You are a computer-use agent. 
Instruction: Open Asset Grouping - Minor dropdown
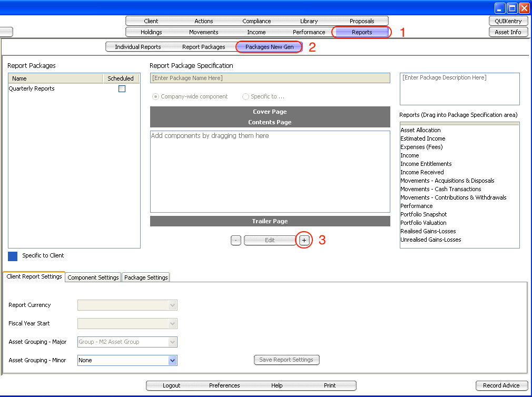pyautogui.click(x=172, y=361)
